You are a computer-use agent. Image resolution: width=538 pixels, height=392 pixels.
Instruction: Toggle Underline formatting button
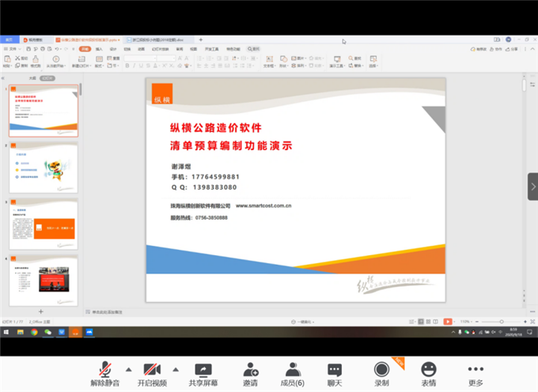(x=141, y=66)
